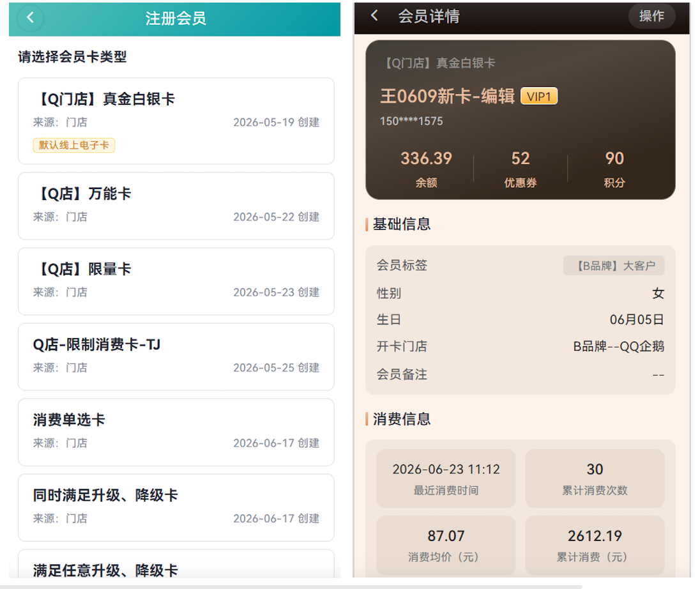Click the 2026-05-25 创建 date text

click(x=277, y=367)
